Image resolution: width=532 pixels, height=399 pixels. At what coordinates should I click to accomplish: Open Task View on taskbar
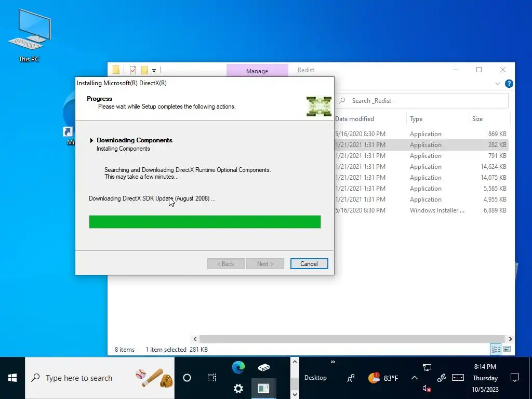coord(212,378)
